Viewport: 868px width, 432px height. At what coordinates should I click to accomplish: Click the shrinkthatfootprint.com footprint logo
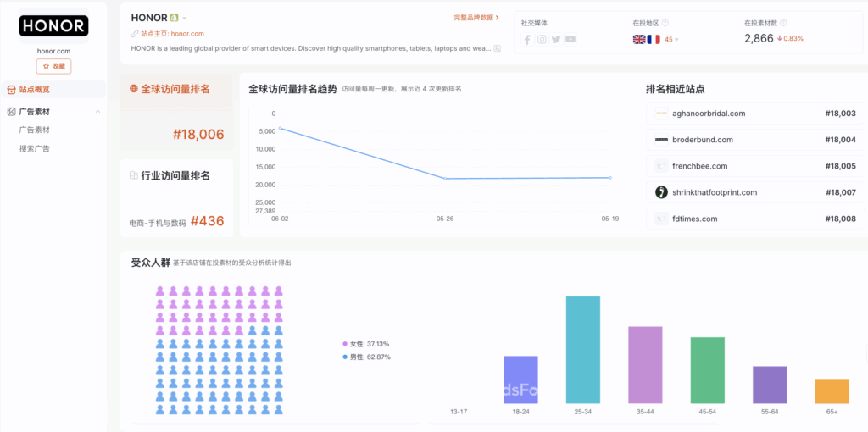coord(661,192)
